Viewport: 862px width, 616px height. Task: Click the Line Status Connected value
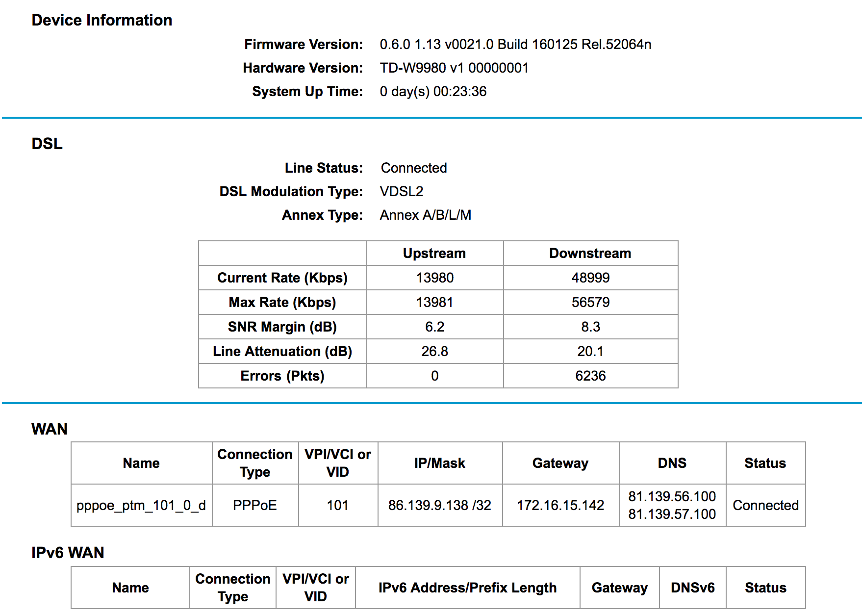click(x=413, y=168)
